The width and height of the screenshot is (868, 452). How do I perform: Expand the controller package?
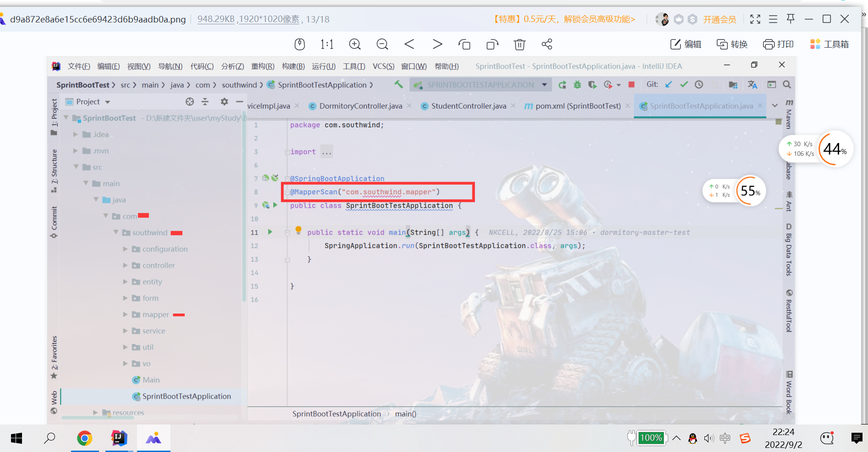pyautogui.click(x=125, y=265)
